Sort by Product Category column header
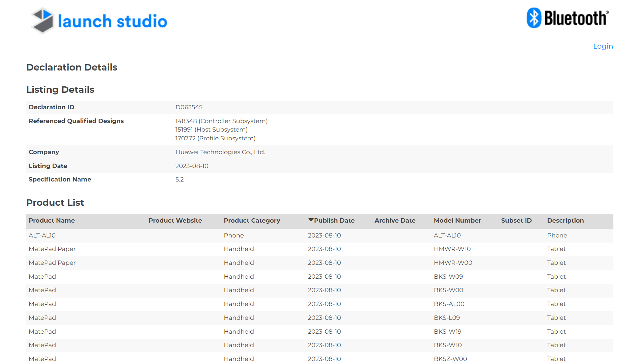This screenshot has width=637, height=364. pos(252,221)
